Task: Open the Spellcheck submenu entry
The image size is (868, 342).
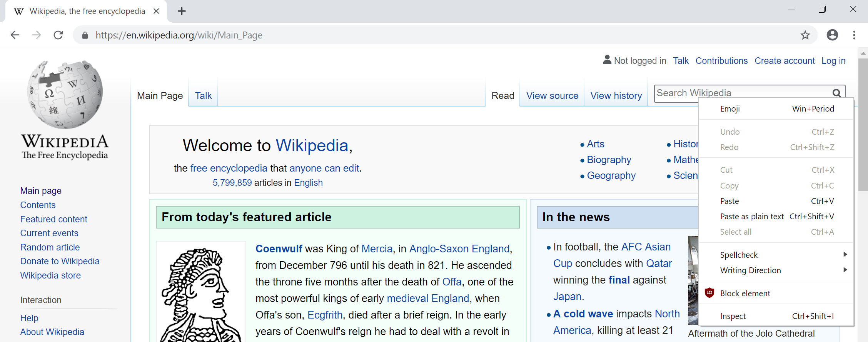Action: click(776, 255)
